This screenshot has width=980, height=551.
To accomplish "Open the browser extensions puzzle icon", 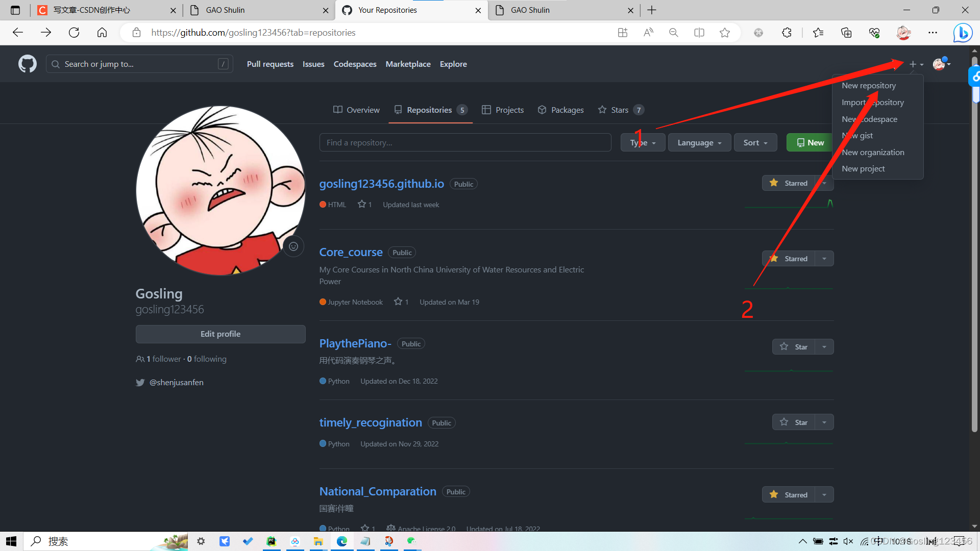I will [x=787, y=33].
